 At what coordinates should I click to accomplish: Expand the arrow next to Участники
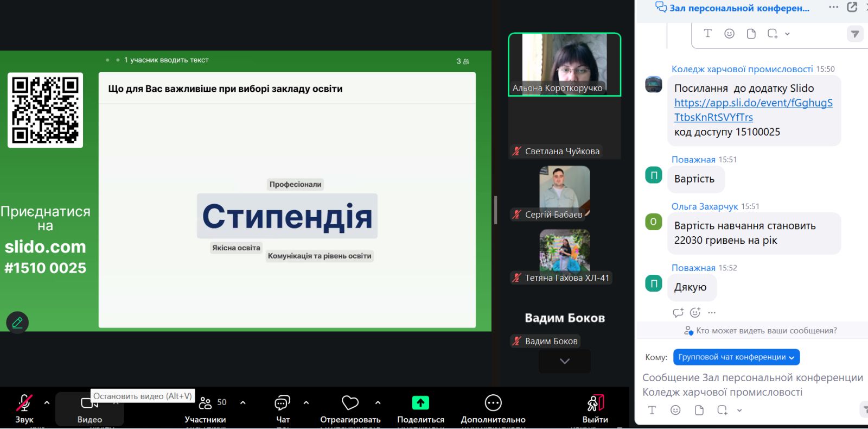(242, 403)
